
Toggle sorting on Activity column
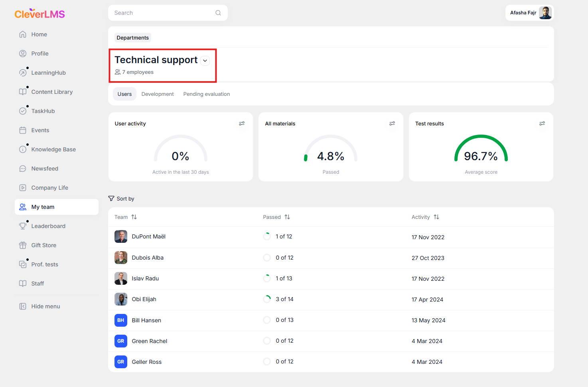tap(436, 217)
